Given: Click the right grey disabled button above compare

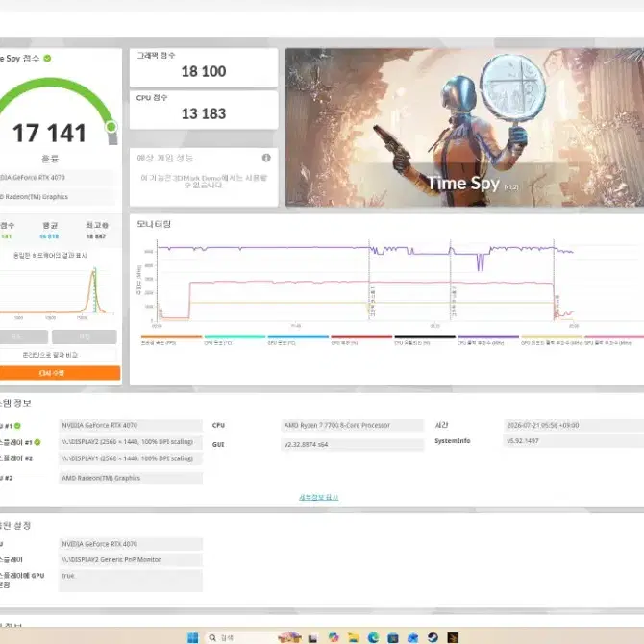Looking at the screenshot, I should point(85,336).
